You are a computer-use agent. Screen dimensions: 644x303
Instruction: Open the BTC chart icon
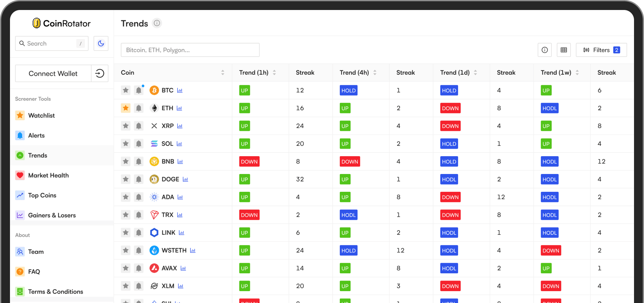click(x=180, y=90)
